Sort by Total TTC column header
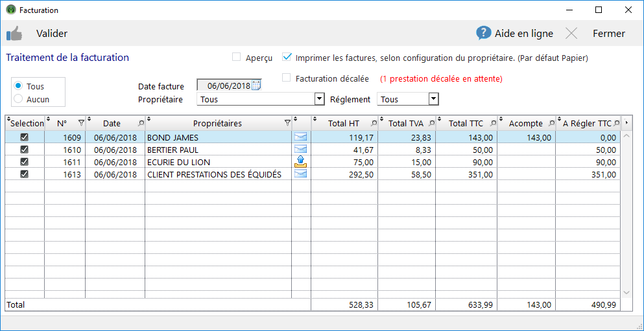The height and width of the screenshot is (331, 644). click(x=466, y=123)
